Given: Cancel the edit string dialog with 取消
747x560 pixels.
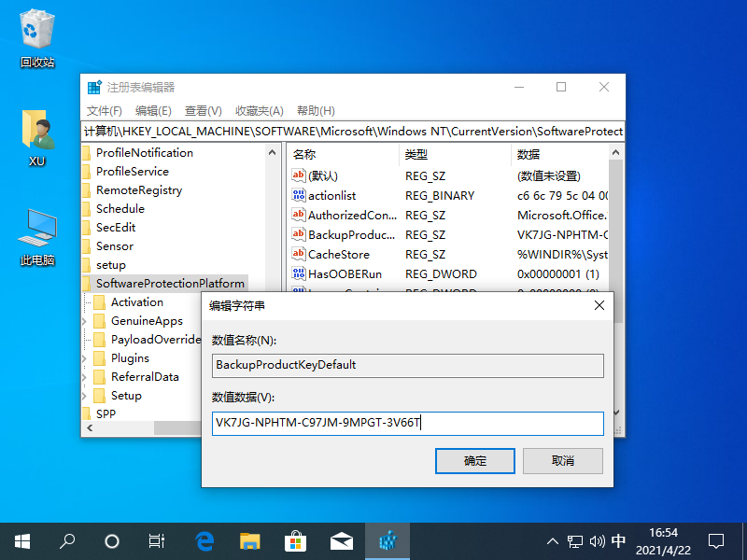Looking at the screenshot, I should pyautogui.click(x=562, y=460).
